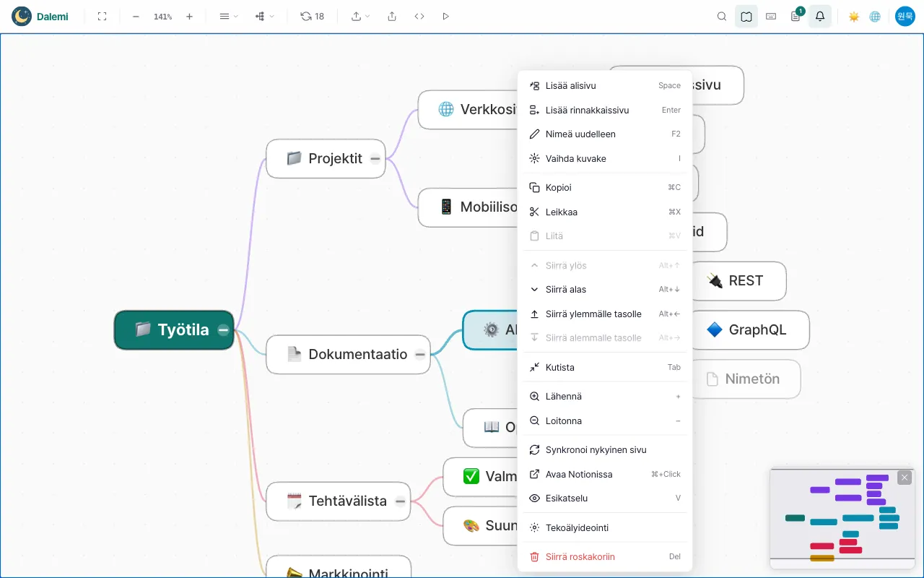Open the search magnifier icon
The height and width of the screenshot is (578, 924).
pos(722,16)
